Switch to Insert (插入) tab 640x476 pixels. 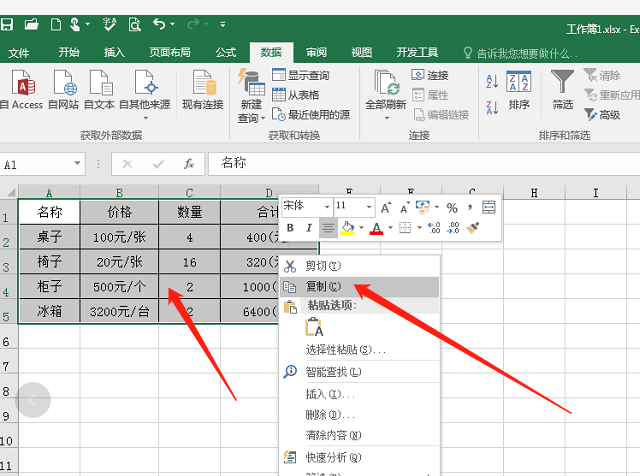(114, 52)
